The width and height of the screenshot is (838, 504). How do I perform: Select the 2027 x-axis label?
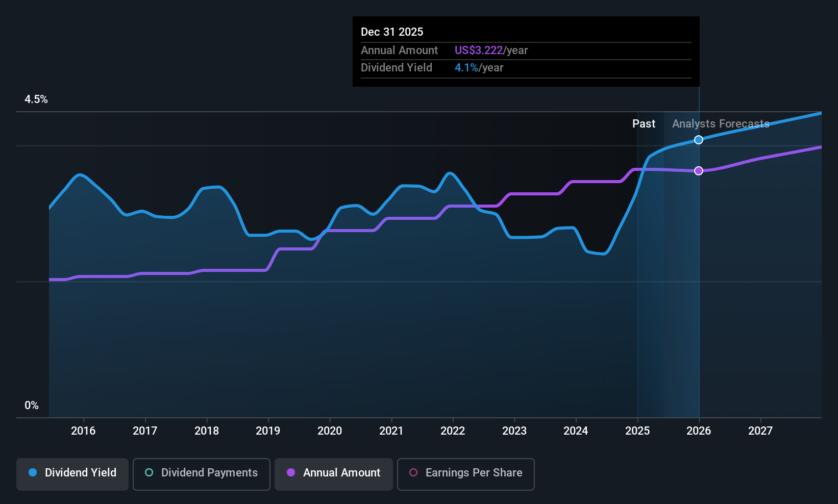pyautogui.click(x=760, y=431)
